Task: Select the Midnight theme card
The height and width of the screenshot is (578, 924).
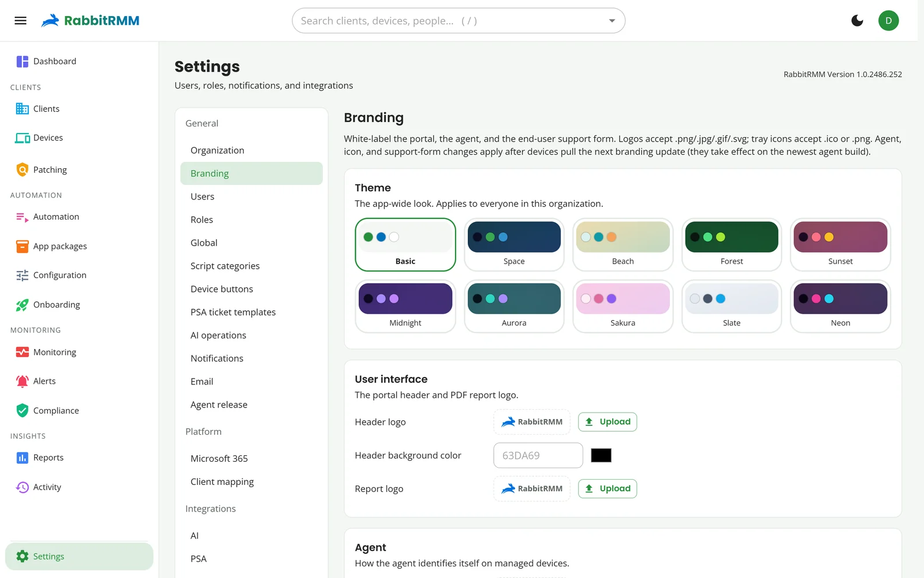Action: 405,306
